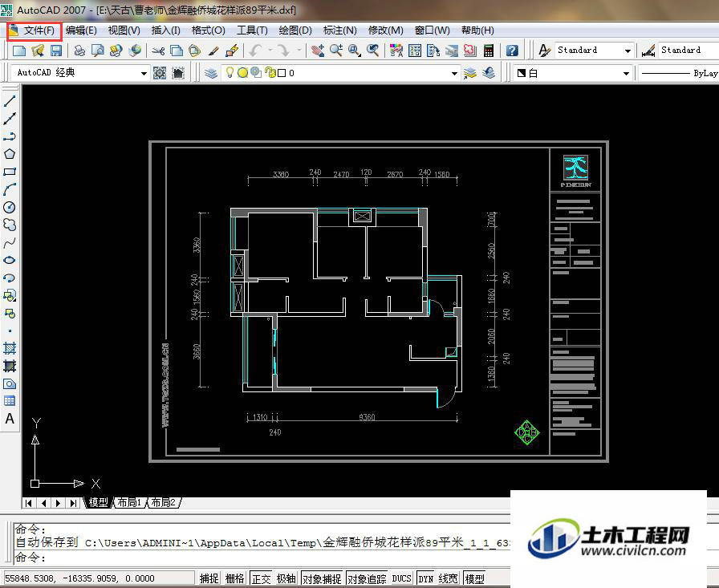Viewport: 719px width, 588px height.
Task: Expand the color control 白 dropdown
Action: 626,73
